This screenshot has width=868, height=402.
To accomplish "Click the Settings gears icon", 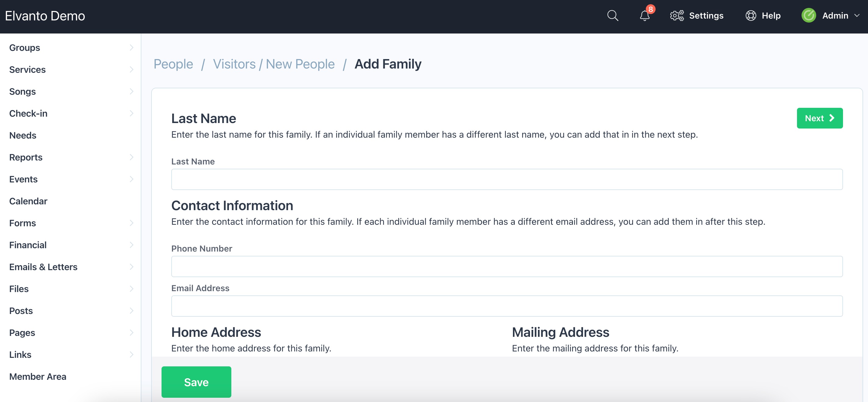I will coord(677,16).
